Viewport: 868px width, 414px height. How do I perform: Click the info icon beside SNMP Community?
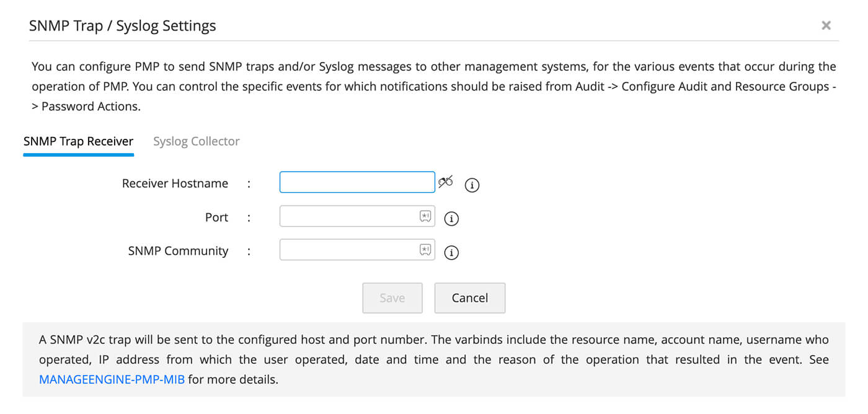click(x=452, y=252)
